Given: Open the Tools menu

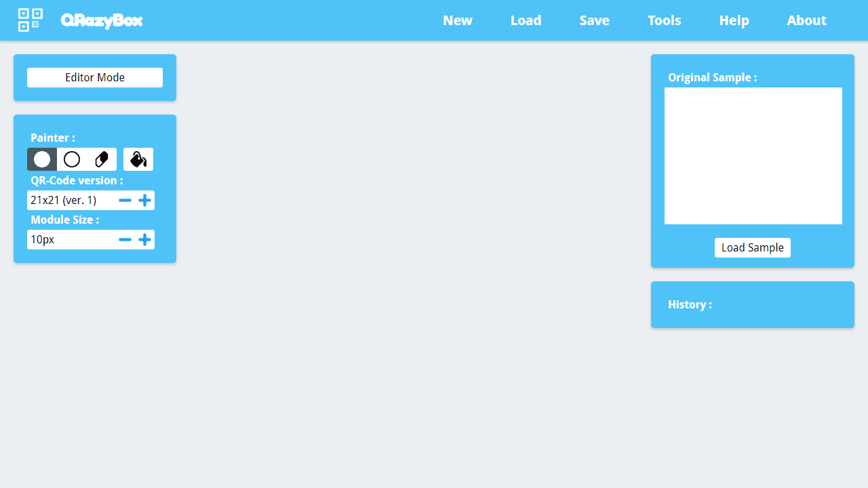Looking at the screenshot, I should pos(665,20).
